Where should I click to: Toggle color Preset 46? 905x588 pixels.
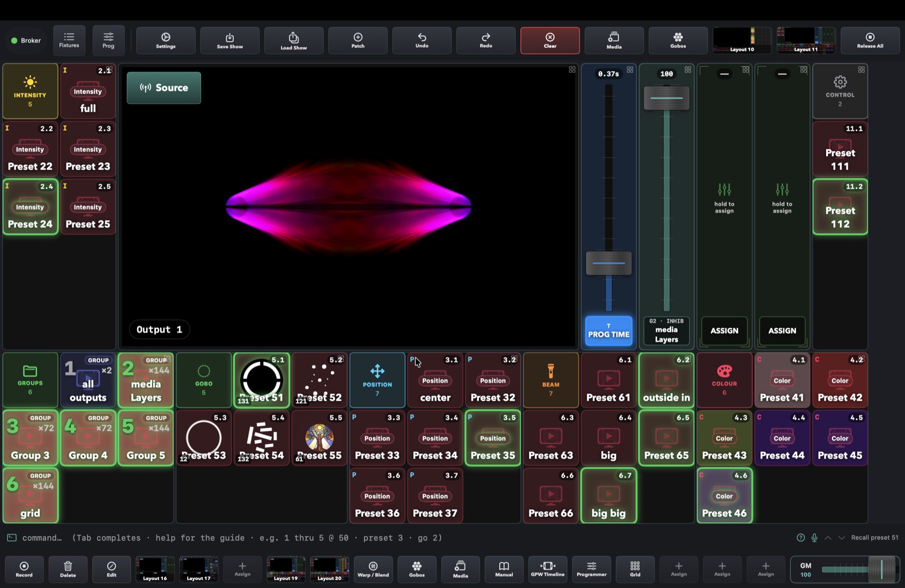(x=724, y=496)
